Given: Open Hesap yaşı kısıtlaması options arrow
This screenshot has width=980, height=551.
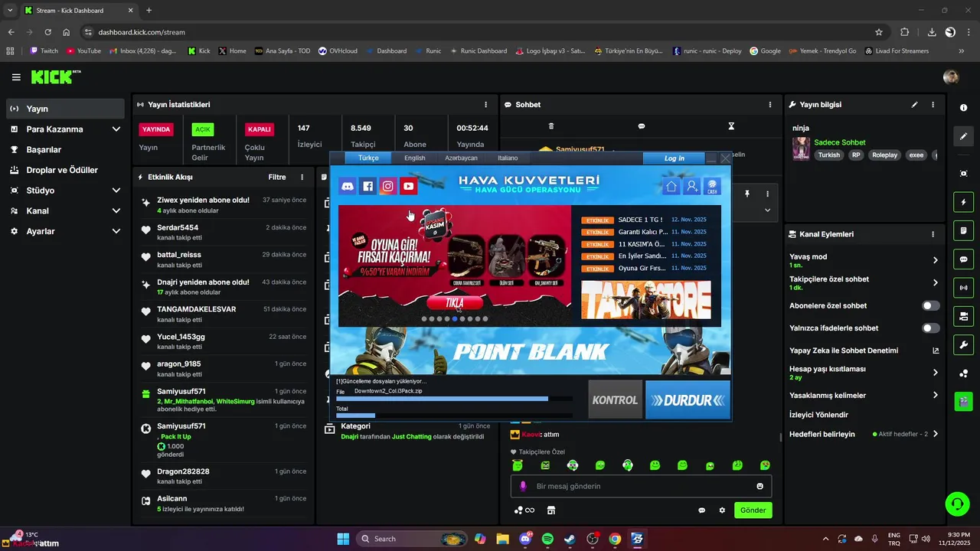Looking at the screenshot, I should tap(935, 373).
